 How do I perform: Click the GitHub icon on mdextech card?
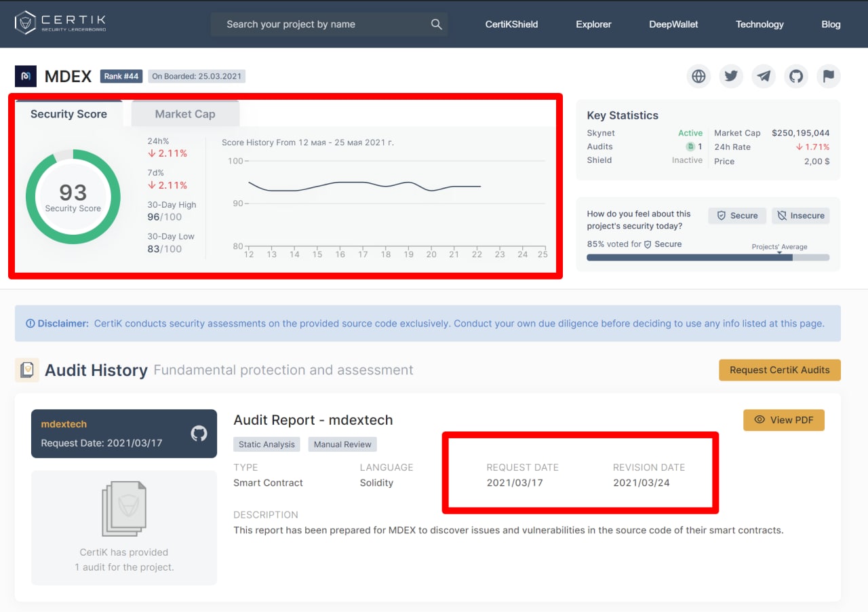tap(199, 434)
